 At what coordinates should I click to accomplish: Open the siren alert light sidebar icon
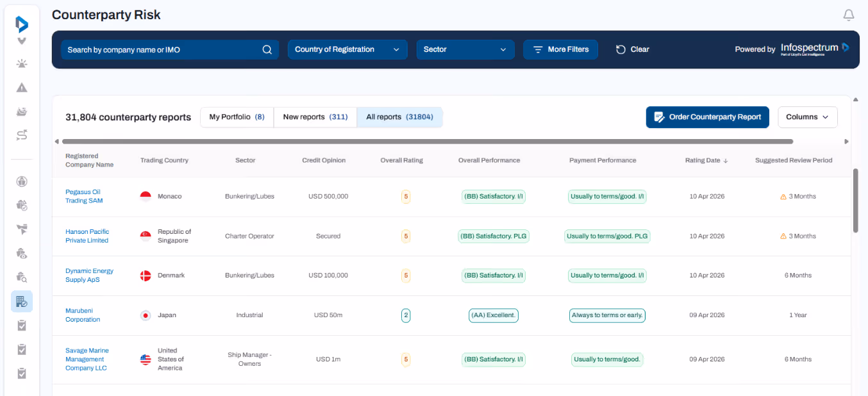[22, 63]
